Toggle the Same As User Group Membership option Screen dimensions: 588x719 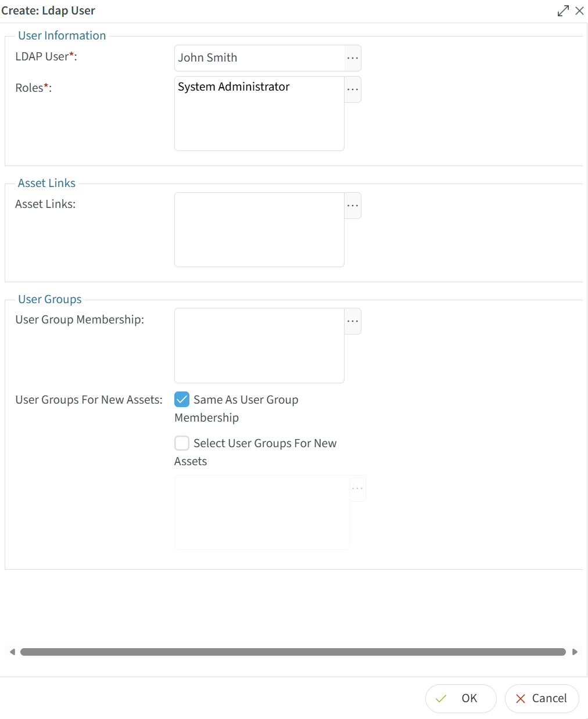(x=182, y=399)
